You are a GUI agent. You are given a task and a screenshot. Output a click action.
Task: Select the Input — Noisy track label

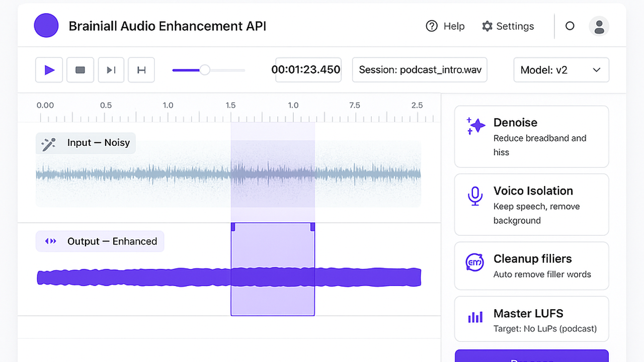[86, 143]
